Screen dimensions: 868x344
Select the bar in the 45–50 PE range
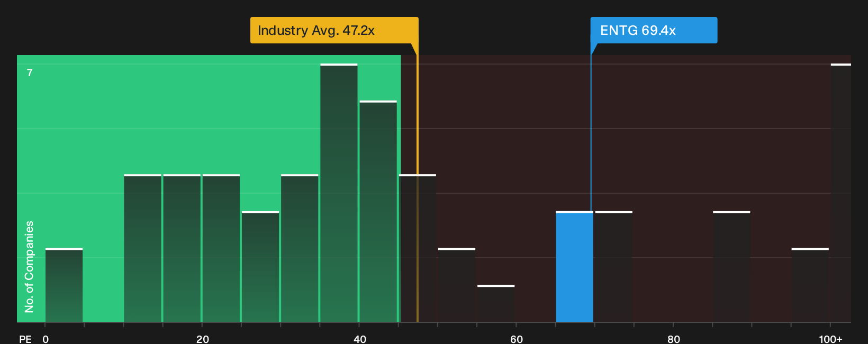[418, 248]
